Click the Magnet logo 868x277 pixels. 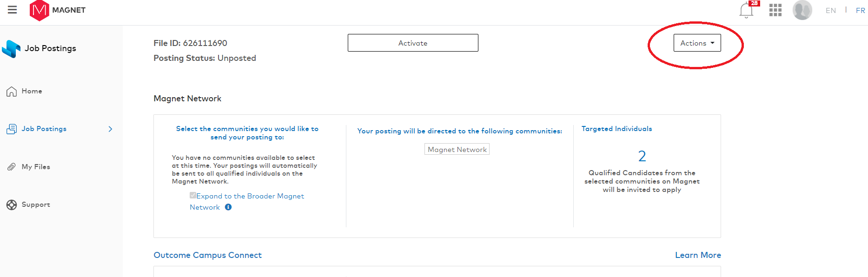pyautogui.click(x=39, y=10)
